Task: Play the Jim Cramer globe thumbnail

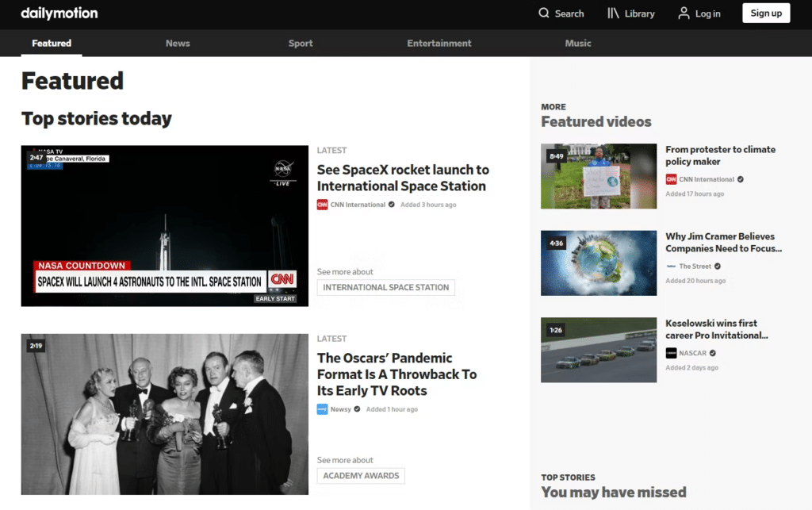Action: 599,263
